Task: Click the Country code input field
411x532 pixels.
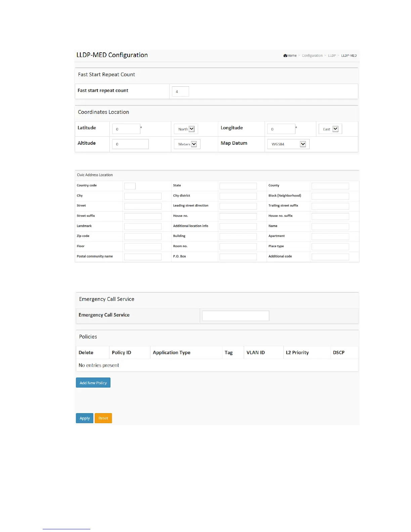Action: (x=130, y=186)
